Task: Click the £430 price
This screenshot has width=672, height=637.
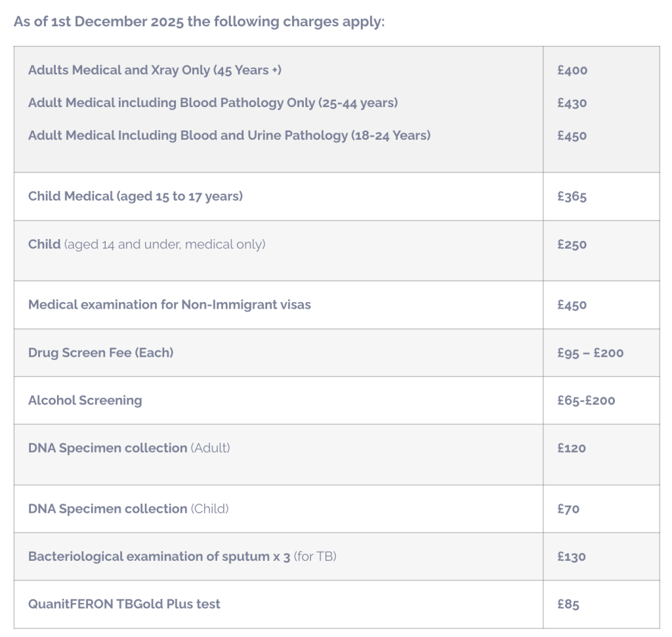Action: [572, 103]
